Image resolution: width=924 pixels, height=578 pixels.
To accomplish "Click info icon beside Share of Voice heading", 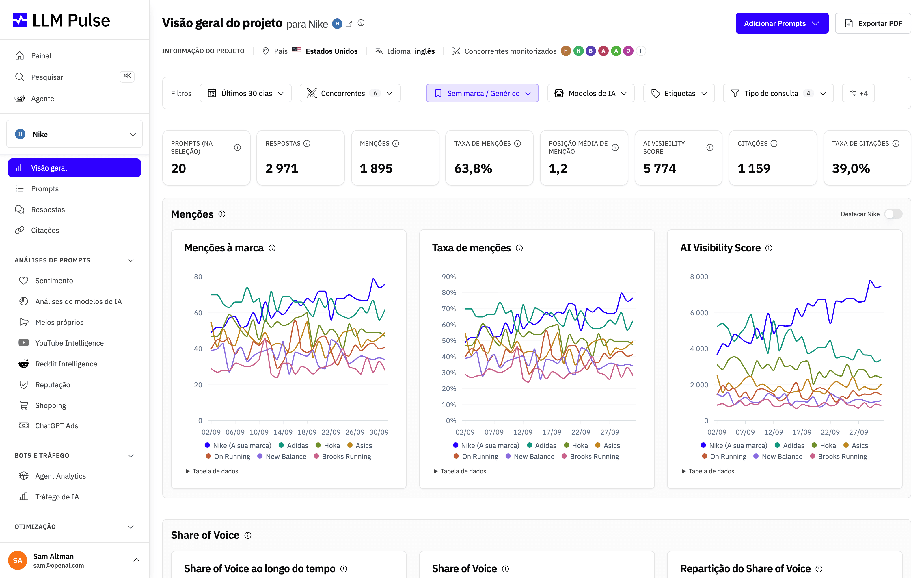I will [248, 535].
